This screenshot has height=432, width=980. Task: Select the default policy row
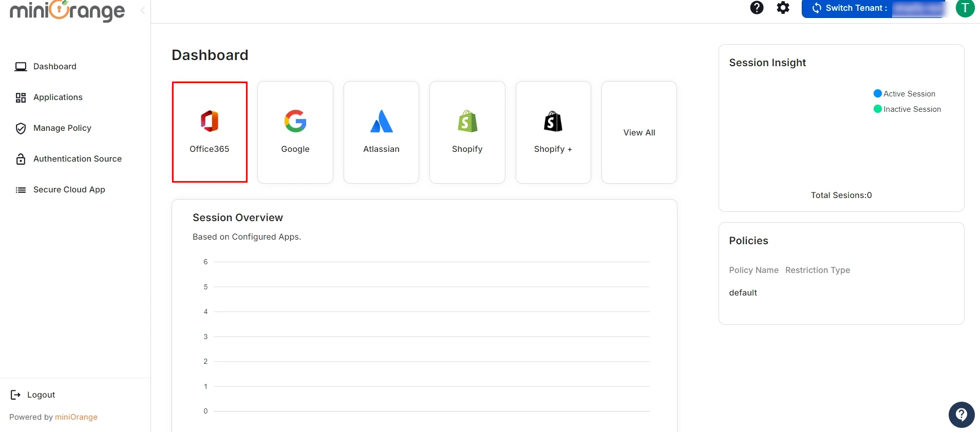(743, 292)
